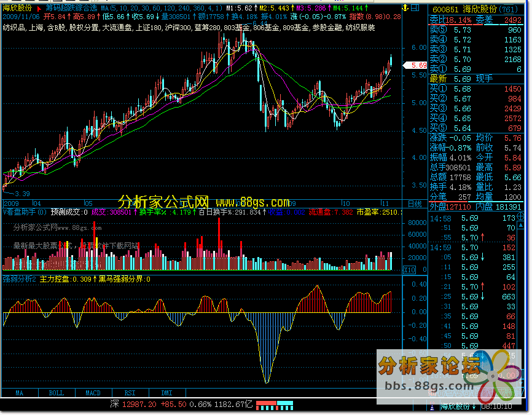Viewport: 532px width, 415px height.
Task: Select the 买④ 5.65 bid row
Action: coord(475,119)
